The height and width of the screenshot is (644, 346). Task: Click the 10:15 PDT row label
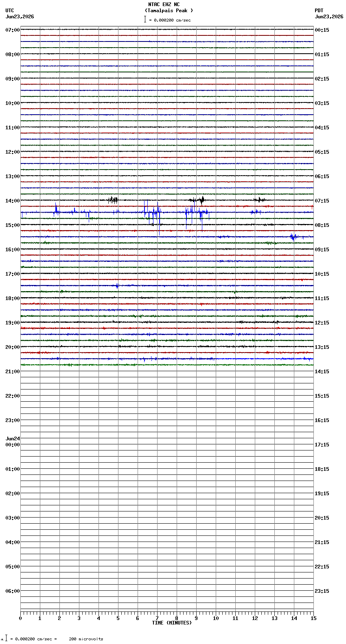click(322, 274)
